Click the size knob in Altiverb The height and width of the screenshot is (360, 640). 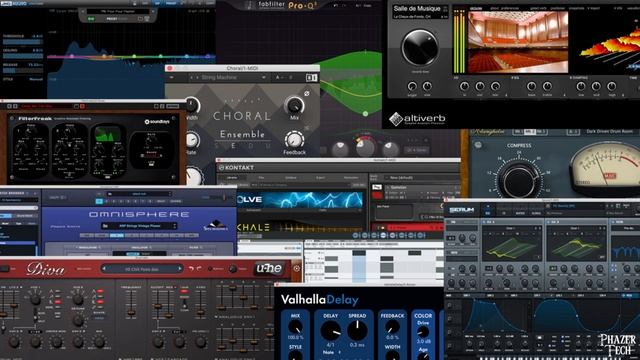pos(427,86)
